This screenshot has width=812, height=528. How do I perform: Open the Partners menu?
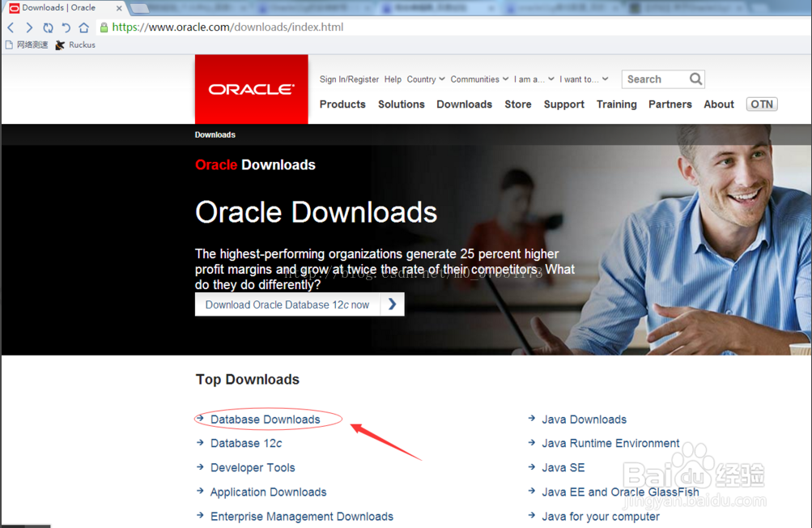click(670, 104)
